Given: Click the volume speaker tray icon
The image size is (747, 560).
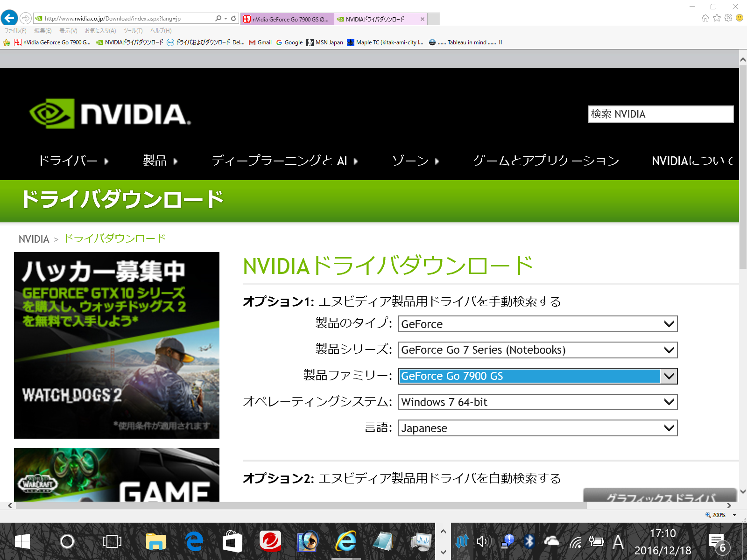Looking at the screenshot, I should (x=484, y=541).
